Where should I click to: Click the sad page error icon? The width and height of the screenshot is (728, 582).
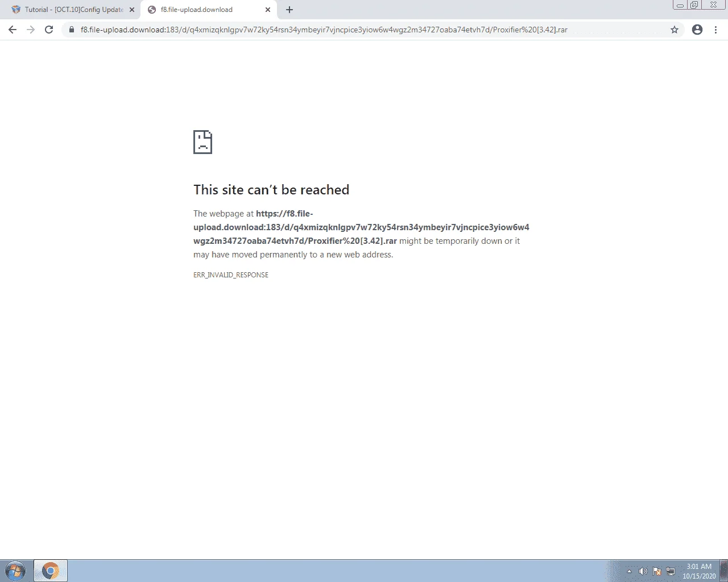coord(203,142)
